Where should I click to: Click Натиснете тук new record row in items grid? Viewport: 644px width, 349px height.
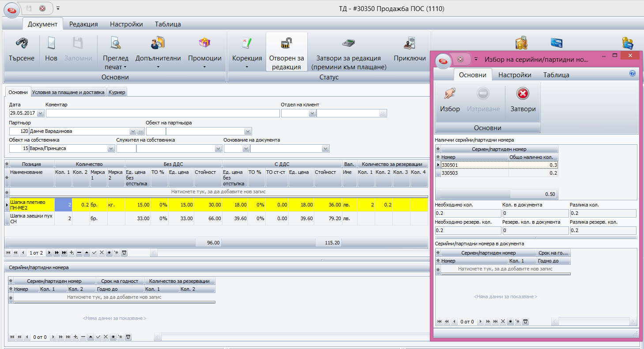pos(218,191)
